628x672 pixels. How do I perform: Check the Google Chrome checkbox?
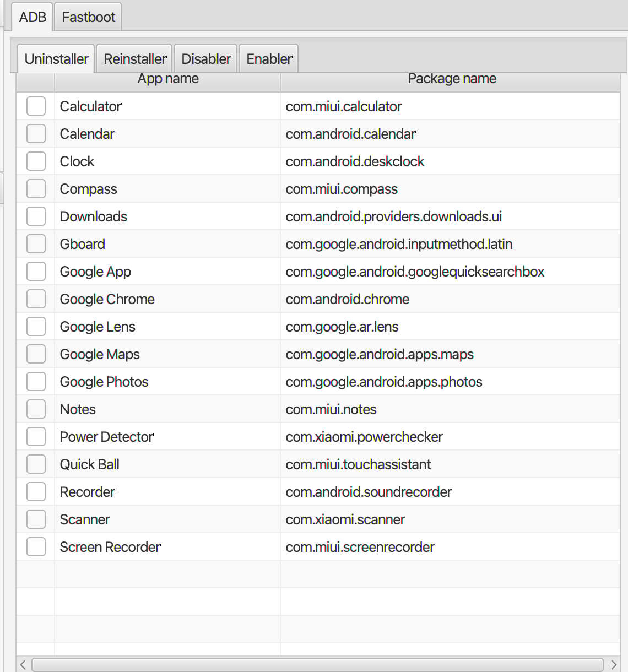pos(36,299)
